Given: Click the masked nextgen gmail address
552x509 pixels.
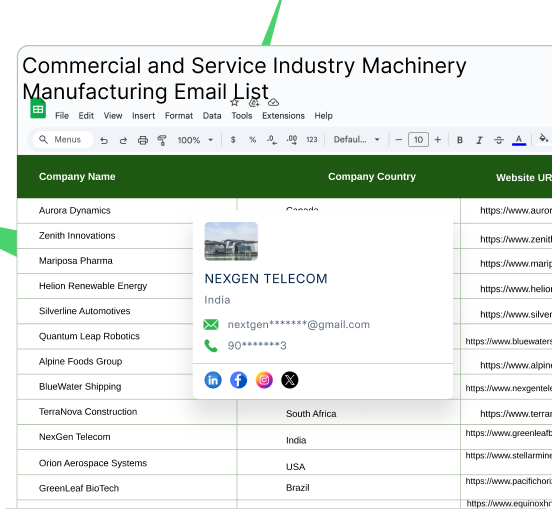Looking at the screenshot, I should coord(299,325).
